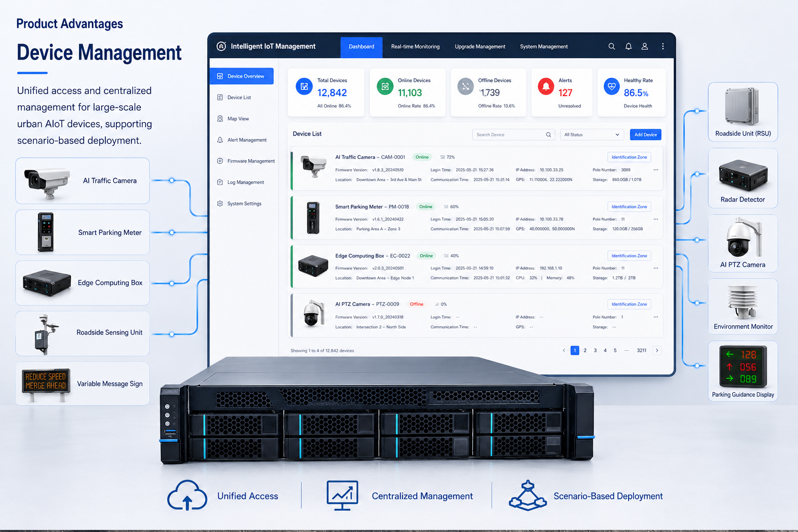
Task: Click Identification Zone for AI PTZ Camera
Action: coord(629,304)
